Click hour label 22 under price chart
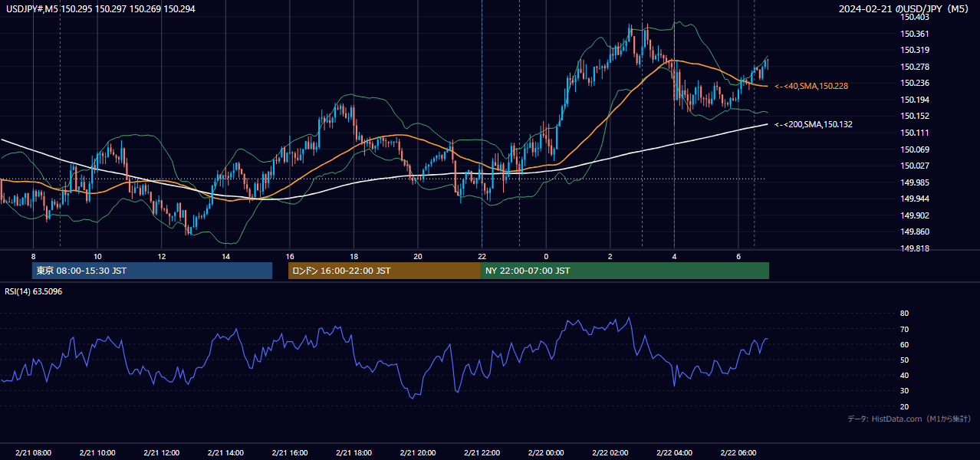Screen dimensions: 980x460 click(x=482, y=256)
